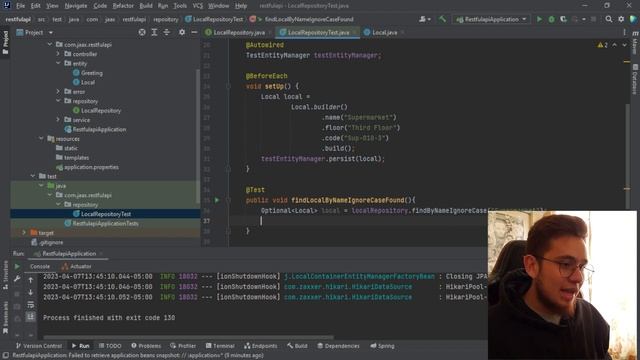Viewport: 640px width, 360px height.
Task: Select RestfulapiApplicationTests in tree
Action: tap(102, 223)
